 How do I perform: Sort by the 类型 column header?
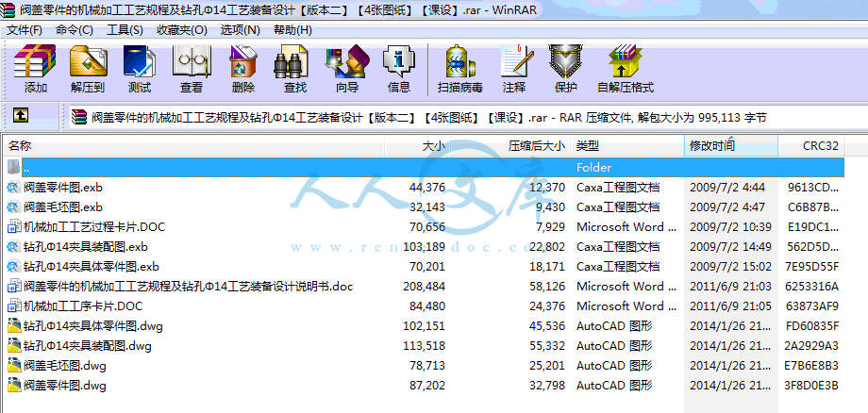click(x=627, y=146)
